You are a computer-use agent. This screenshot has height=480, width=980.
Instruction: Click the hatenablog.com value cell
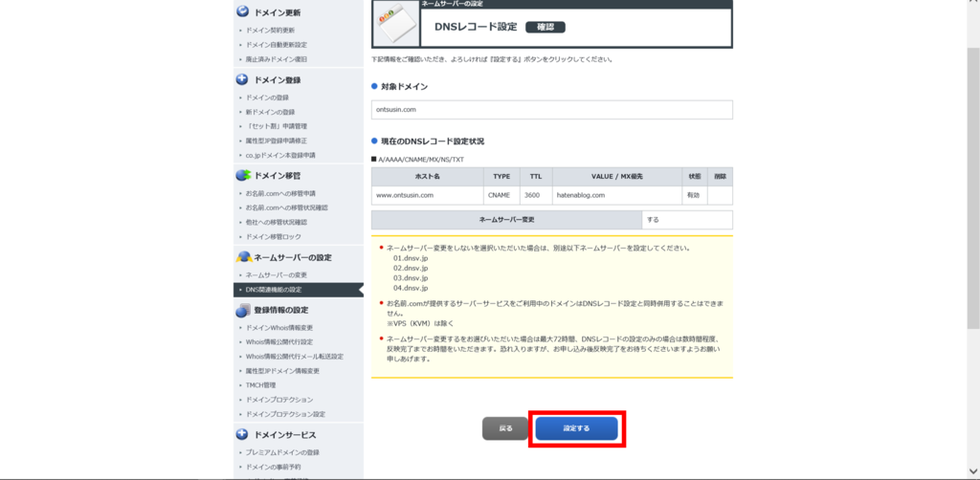(617, 195)
